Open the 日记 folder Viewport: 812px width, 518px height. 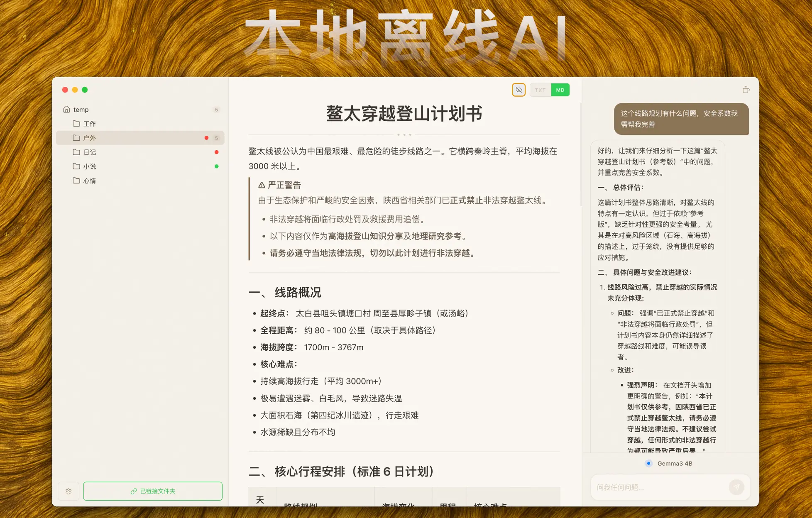(89, 152)
